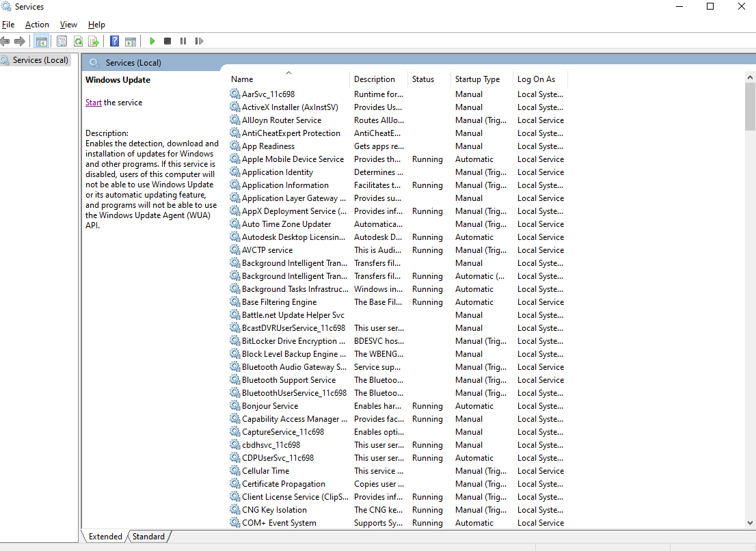Toggle the Show/Hide Console Tree toolbar icon
The width and height of the screenshot is (756, 551).
tap(42, 42)
